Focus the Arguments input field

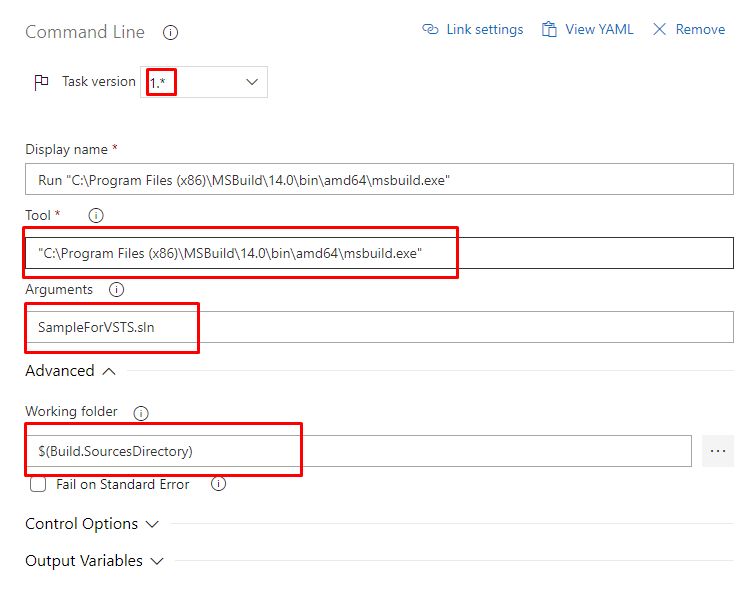point(379,327)
